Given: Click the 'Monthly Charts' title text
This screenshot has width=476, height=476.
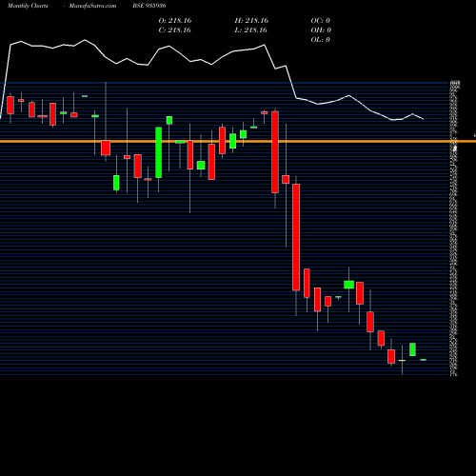Looking at the screenshot, I should [x=28, y=6].
